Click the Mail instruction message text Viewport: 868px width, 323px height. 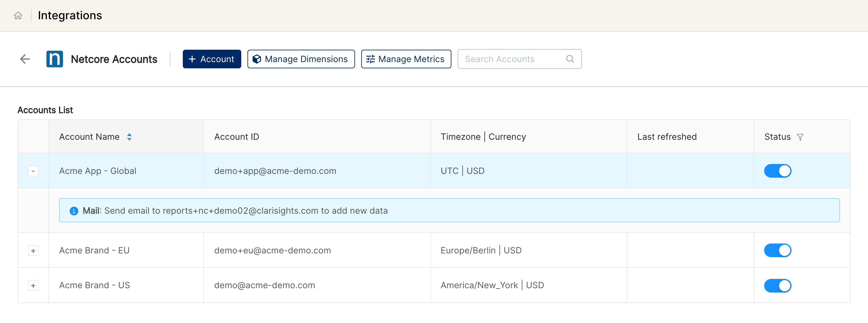pyautogui.click(x=235, y=211)
